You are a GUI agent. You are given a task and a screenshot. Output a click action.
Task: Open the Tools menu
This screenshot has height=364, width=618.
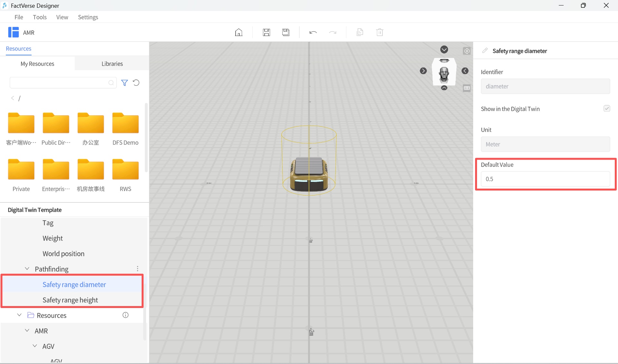(x=40, y=17)
